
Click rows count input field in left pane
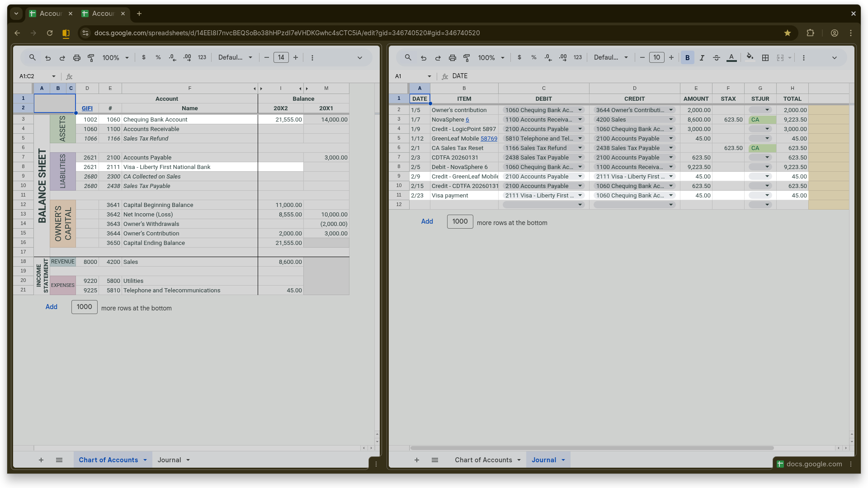[84, 307]
